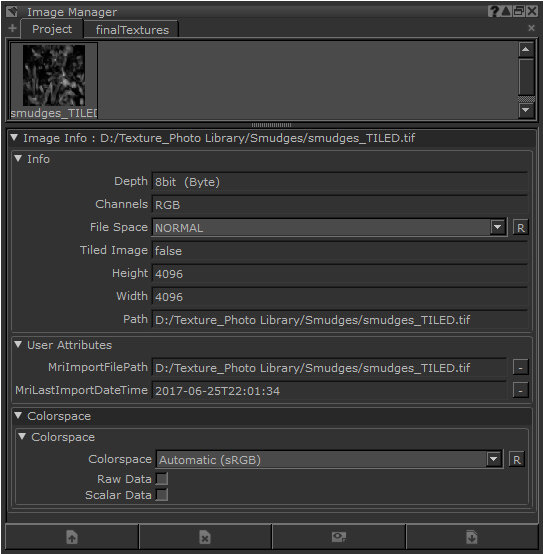Viewport: 543px width, 554px height.
Task: Select the Project tab
Action: [x=52, y=29]
